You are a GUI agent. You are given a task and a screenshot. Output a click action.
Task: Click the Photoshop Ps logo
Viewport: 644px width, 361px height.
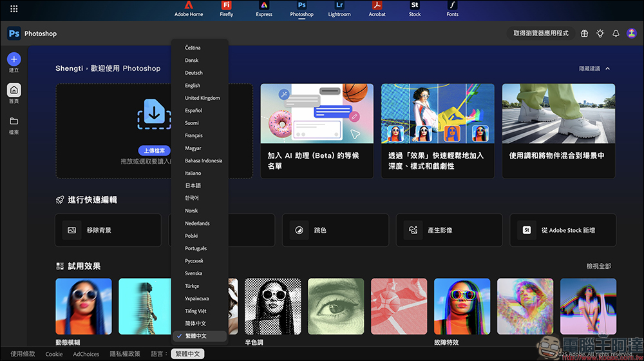point(14,34)
